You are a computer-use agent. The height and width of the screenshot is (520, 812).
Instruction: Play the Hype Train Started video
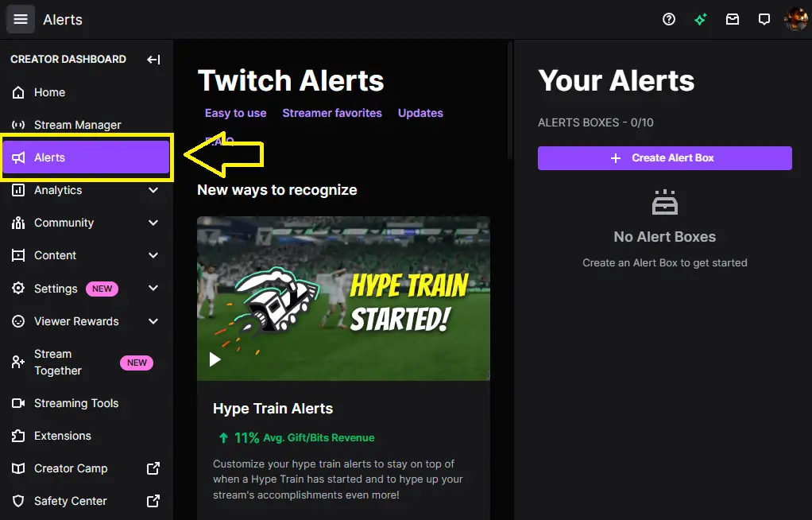(215, 359)
